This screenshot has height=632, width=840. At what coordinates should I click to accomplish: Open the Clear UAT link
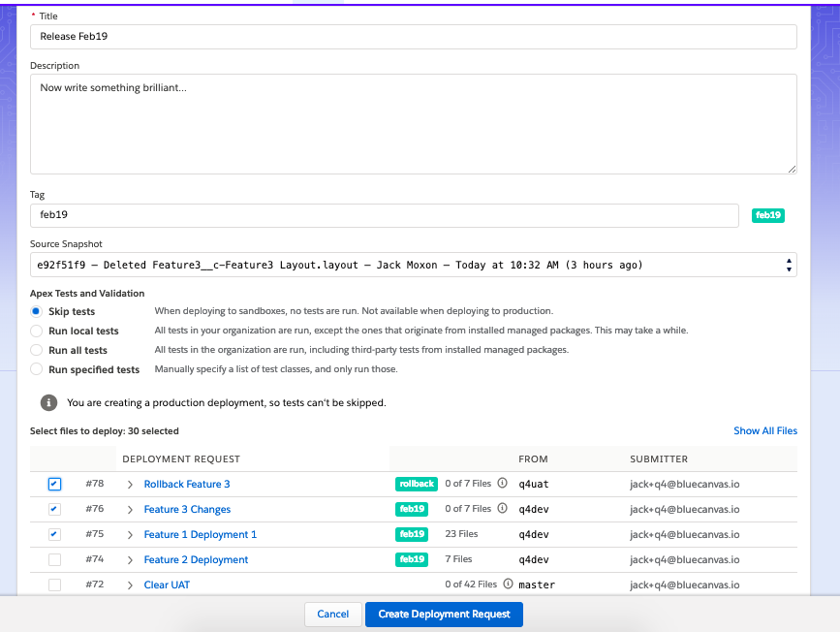pos(167,585)
